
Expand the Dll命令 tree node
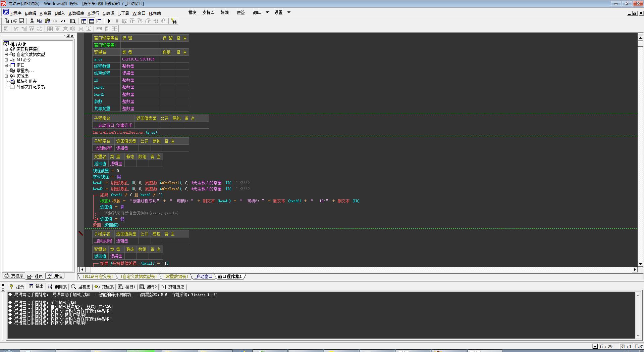click(6, 60)
